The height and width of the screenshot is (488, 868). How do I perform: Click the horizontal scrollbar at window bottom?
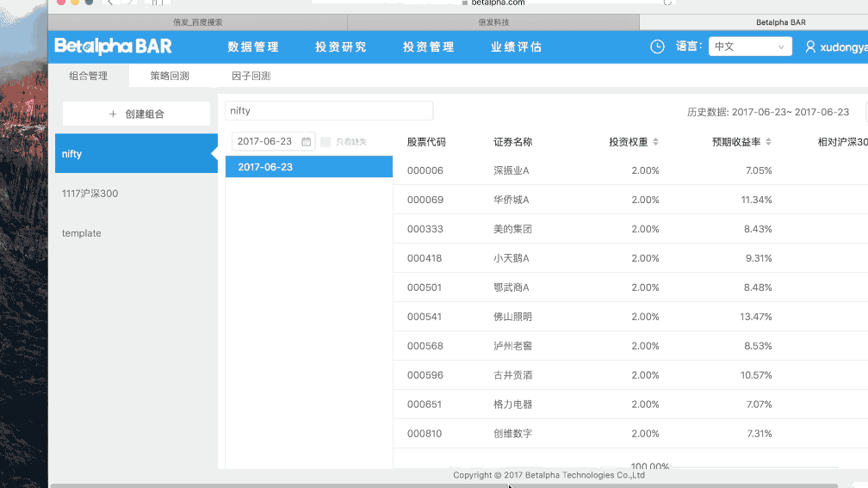(444, 485)
